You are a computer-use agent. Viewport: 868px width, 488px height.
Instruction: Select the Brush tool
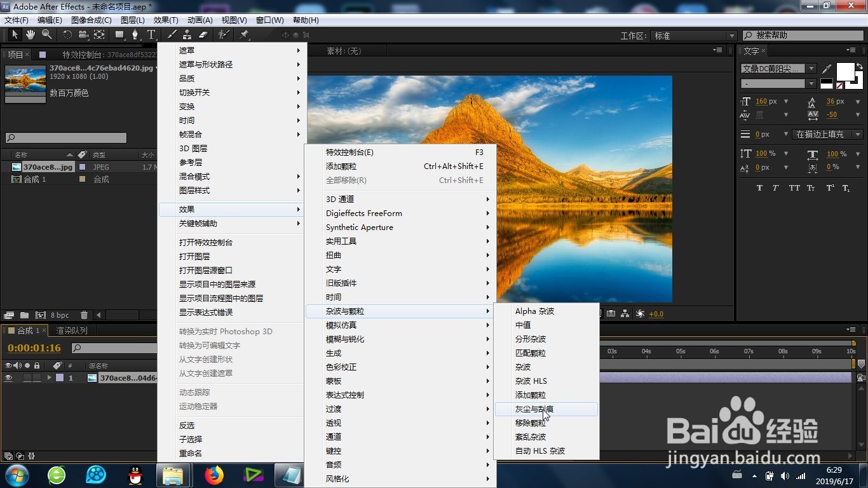[172, 34]
